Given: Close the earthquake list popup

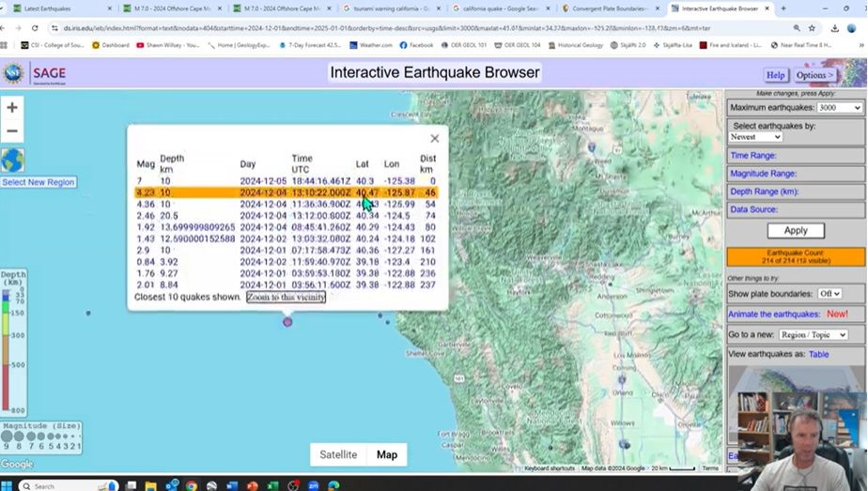Looking at the screenshot, I should point(434,139).
